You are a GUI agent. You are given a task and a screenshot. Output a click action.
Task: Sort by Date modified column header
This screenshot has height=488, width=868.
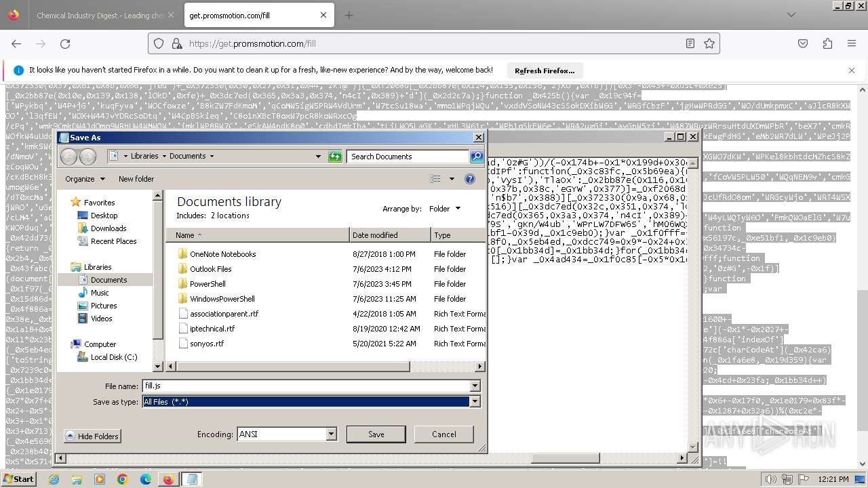point(390,235)
